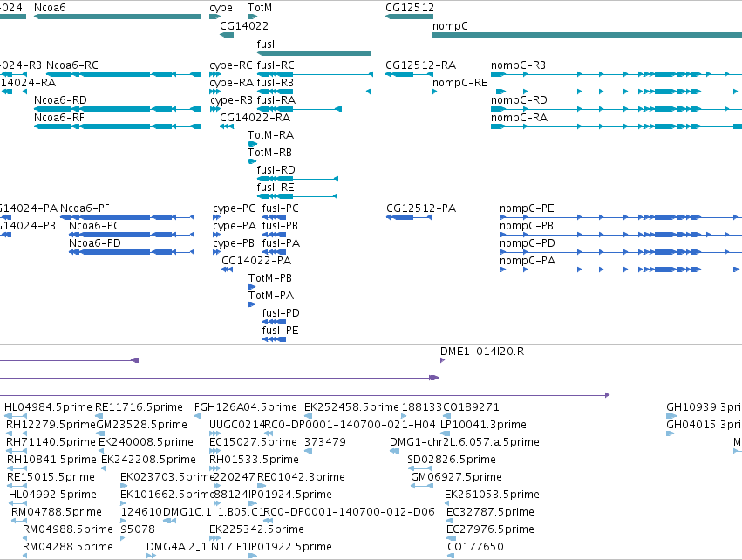
Task: Click the DMG1-chr2L.6.057.a.5prime label
Action: (x=464, y=442)
